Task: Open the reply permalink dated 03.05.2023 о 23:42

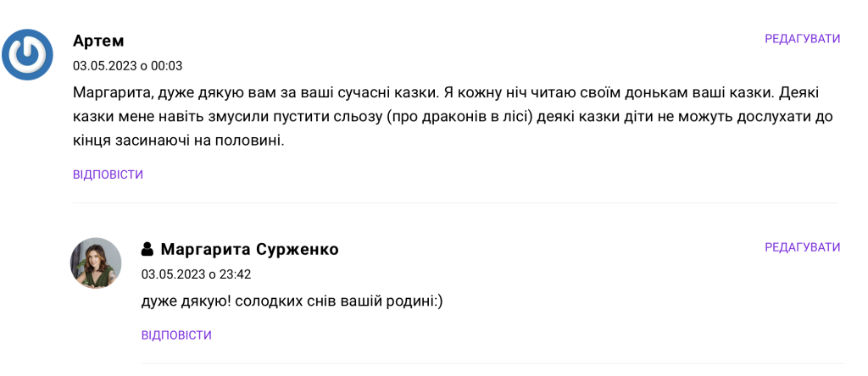Action: (x=196, y=274)
